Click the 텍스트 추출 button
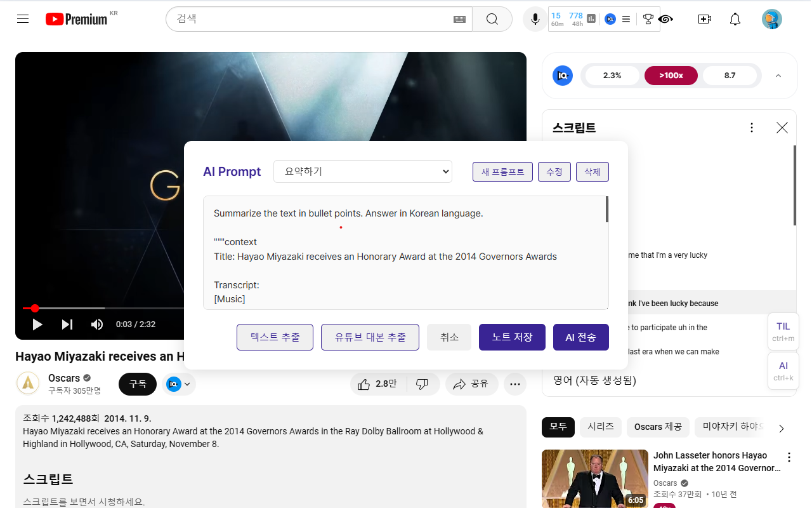Viewport: 812px width, 508px height. click(275, 337)
